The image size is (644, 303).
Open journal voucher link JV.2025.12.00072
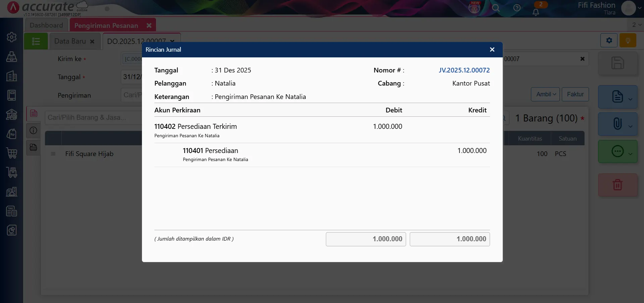[x=464, y=70]
